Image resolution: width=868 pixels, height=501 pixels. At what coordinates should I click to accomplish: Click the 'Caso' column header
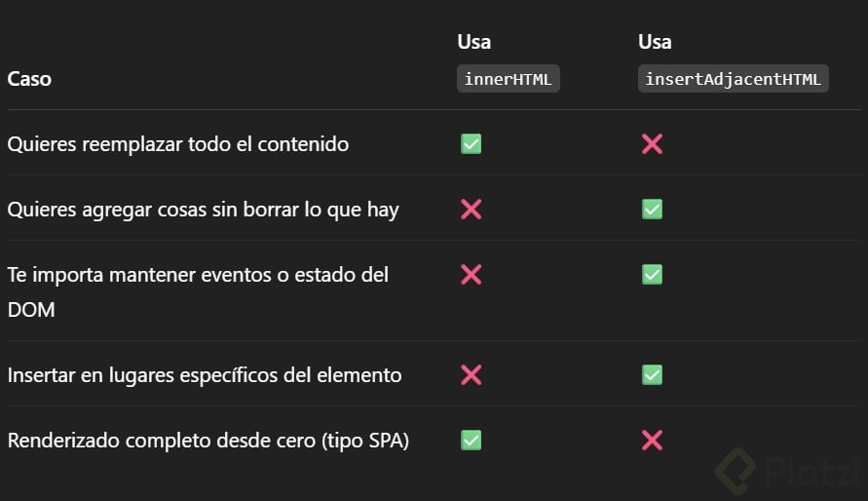29,79
